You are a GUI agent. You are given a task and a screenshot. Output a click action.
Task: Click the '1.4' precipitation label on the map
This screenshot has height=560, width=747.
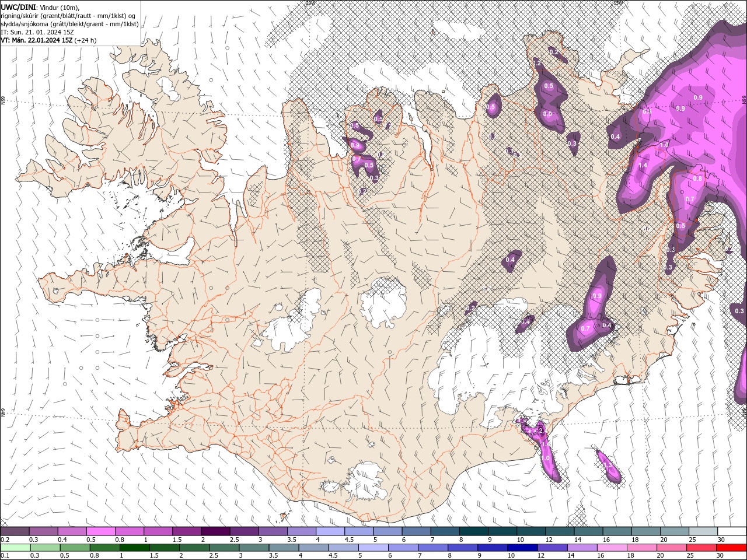643,166
